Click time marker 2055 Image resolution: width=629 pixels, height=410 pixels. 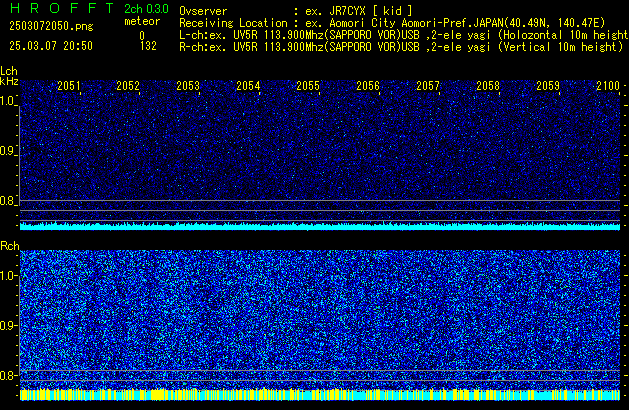click(x=308, y=86)
